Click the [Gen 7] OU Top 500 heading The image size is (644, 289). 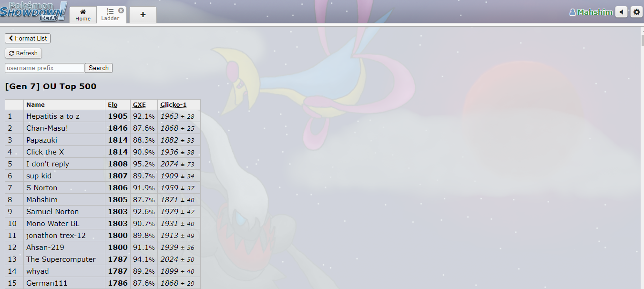pos(51,86)
